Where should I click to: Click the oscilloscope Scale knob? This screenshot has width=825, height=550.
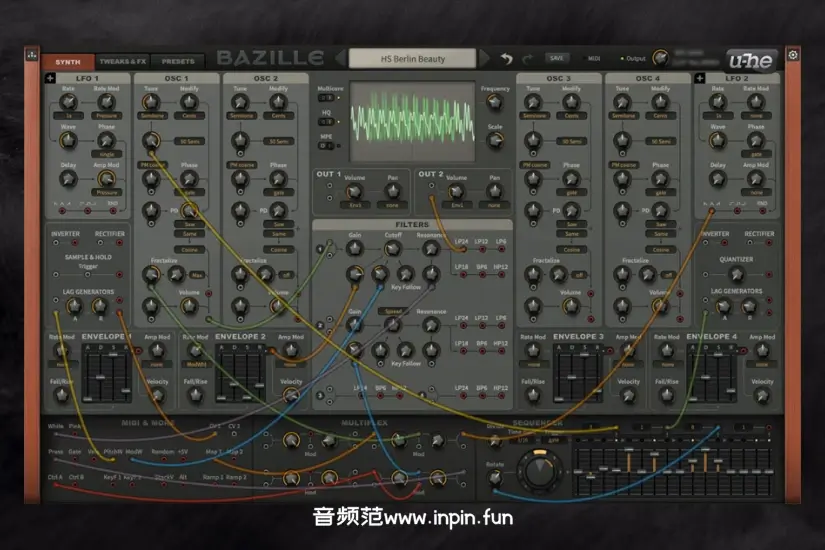click(495, 141)
